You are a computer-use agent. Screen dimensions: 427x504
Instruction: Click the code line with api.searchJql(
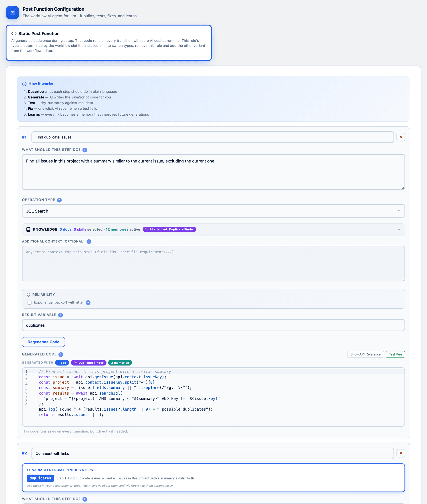[81, 394]
